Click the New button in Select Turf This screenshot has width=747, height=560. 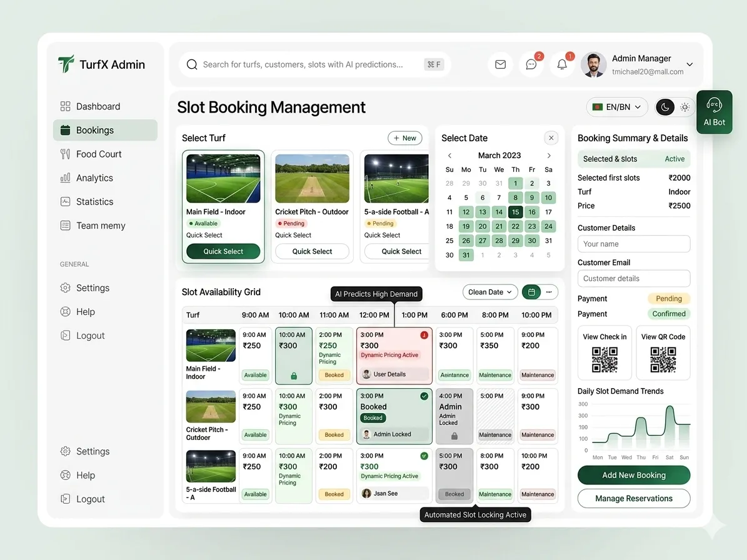pyautogui.click(x=405, y=138)
